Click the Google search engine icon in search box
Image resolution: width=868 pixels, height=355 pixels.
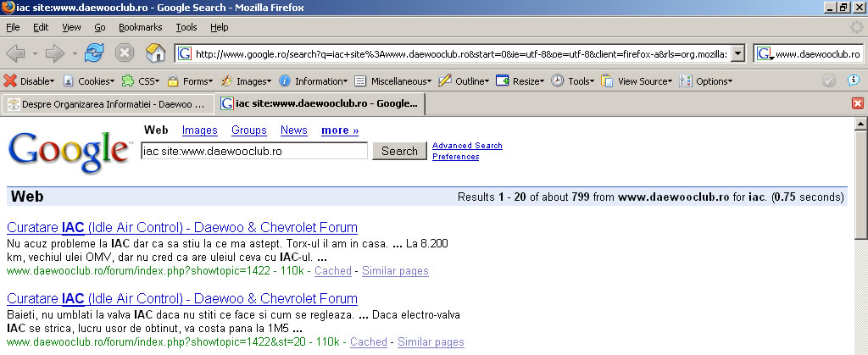click(x=765, y=53)
